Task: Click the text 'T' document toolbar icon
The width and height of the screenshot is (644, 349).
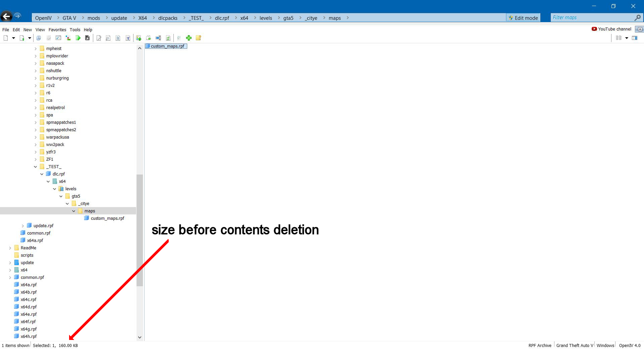Action: 128,38
